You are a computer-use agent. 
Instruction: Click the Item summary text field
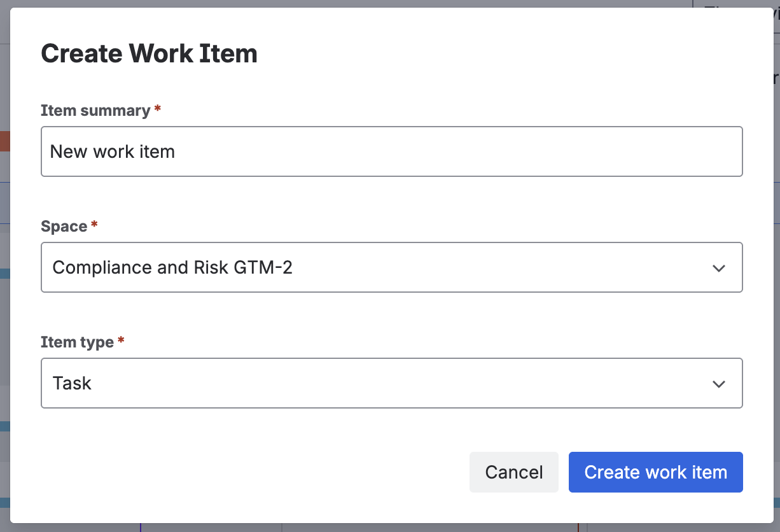tap(391, 151)
